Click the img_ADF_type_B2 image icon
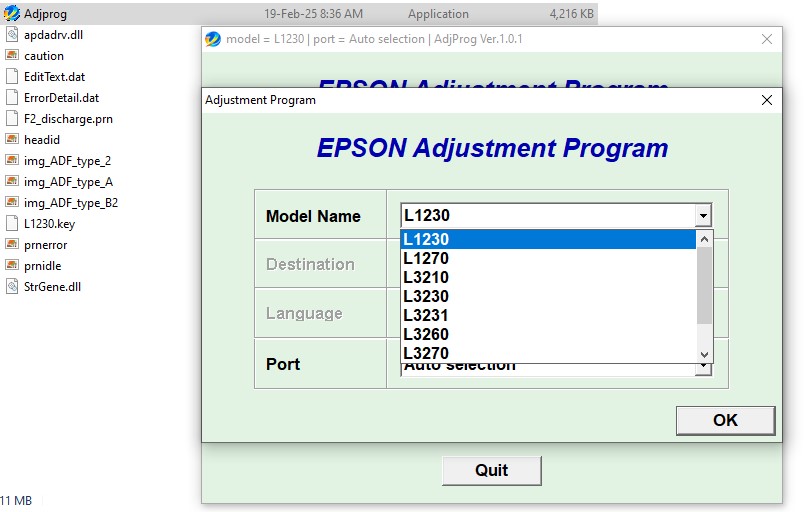805x512 pixels. (12, 202)
